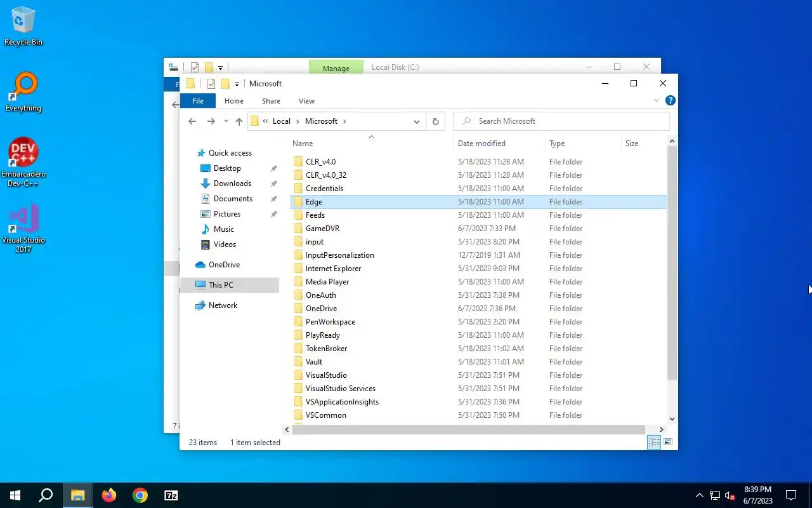
Task: Select the Edge folder row
Action: (x=478, y=202)
